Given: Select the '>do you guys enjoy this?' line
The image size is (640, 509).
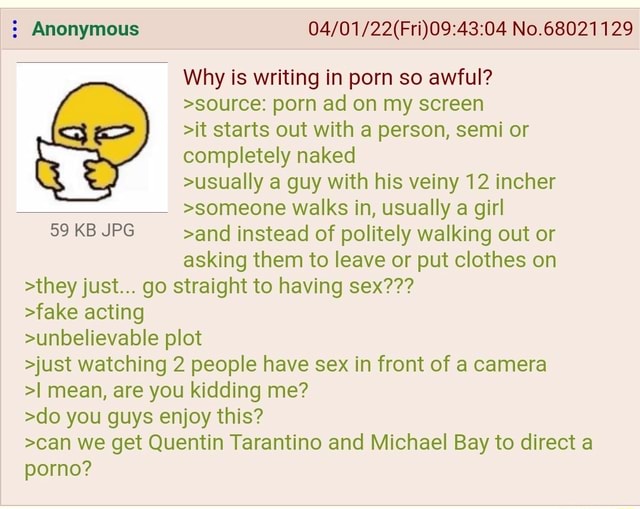Looking at the screenshot, I should [144, 416].
